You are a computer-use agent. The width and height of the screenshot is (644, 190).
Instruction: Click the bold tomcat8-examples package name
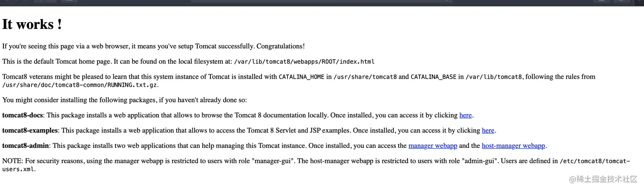pos(30,130)
